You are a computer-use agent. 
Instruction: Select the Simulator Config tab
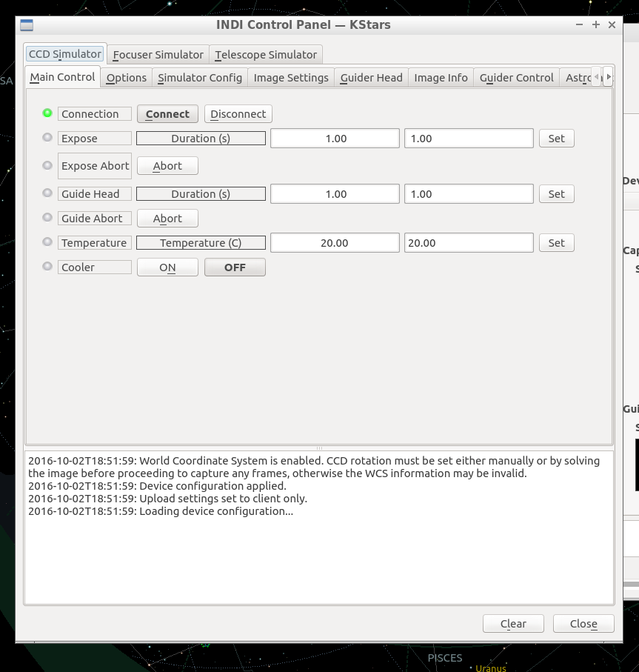pyautogui.click(x=200, y=78)
